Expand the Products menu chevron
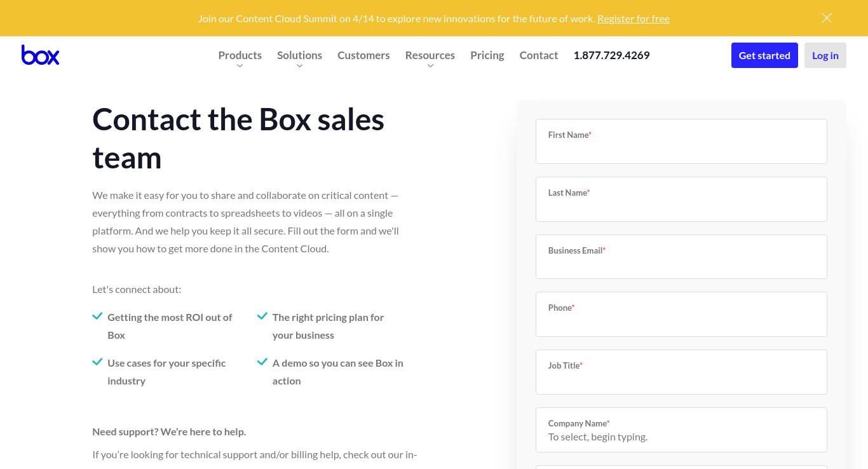The image size is (868, 469). 240,66
